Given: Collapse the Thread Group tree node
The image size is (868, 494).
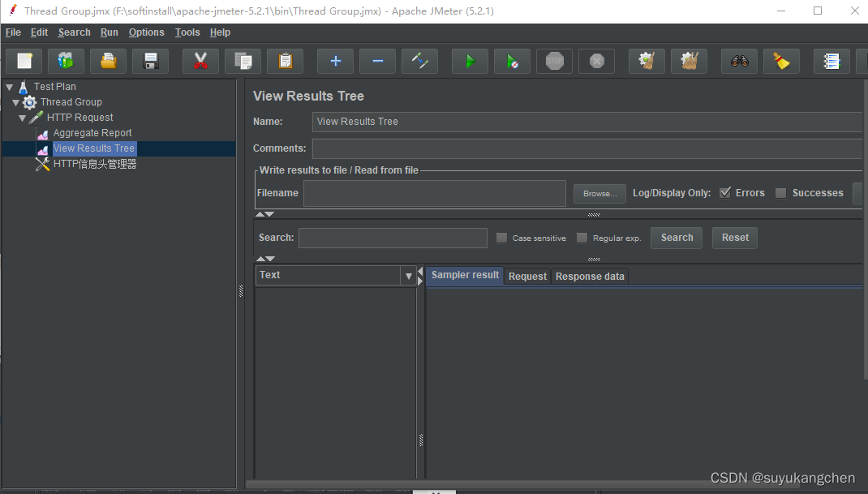Looking at the screenshot, I should pyautogui.click(x=16, y=102).
